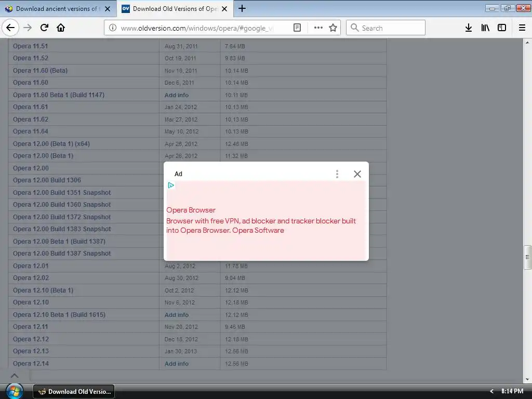Reload the current page
532x399 pixels.
tap(44, 28)
